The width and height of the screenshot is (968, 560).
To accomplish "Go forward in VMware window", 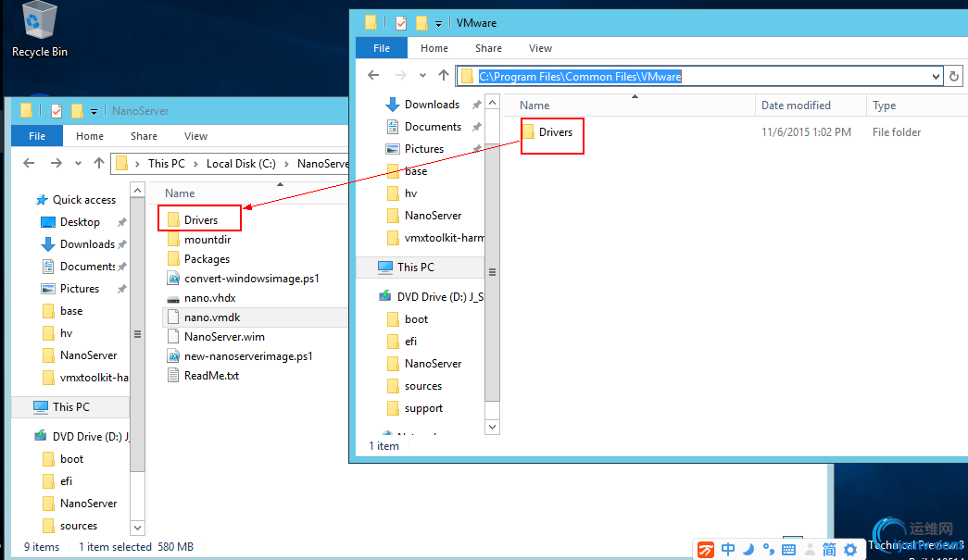I will tap(401, 75).
